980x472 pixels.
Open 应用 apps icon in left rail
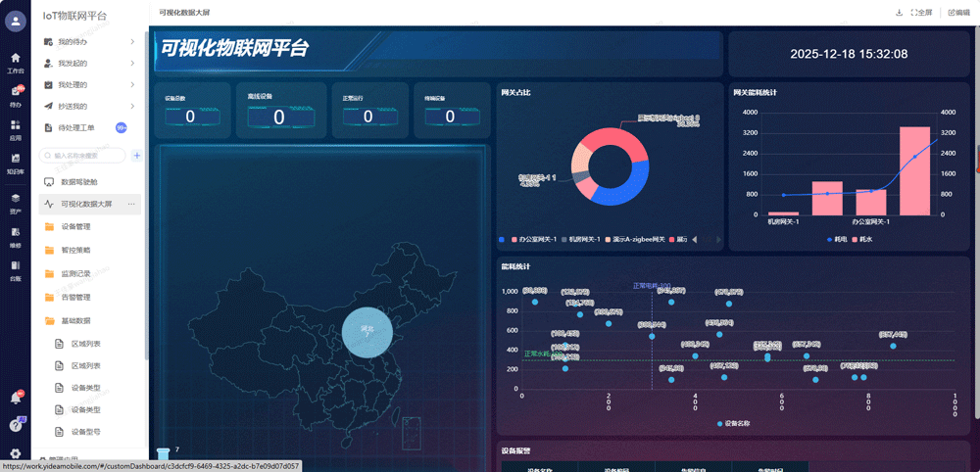click(x=15, y=127)
